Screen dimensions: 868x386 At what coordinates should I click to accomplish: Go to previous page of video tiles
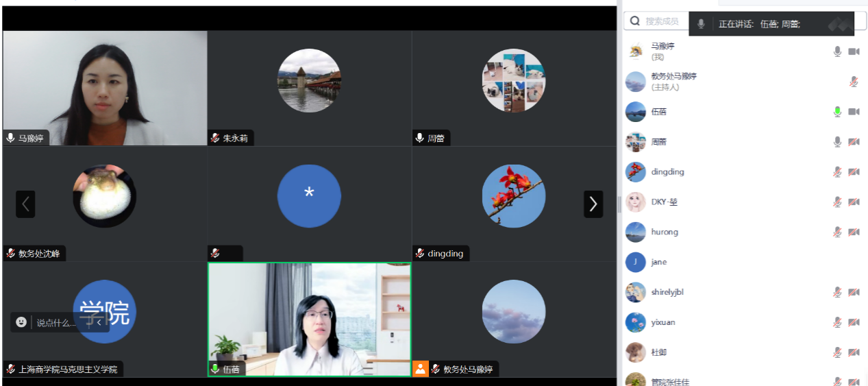[x=25, y=204]
